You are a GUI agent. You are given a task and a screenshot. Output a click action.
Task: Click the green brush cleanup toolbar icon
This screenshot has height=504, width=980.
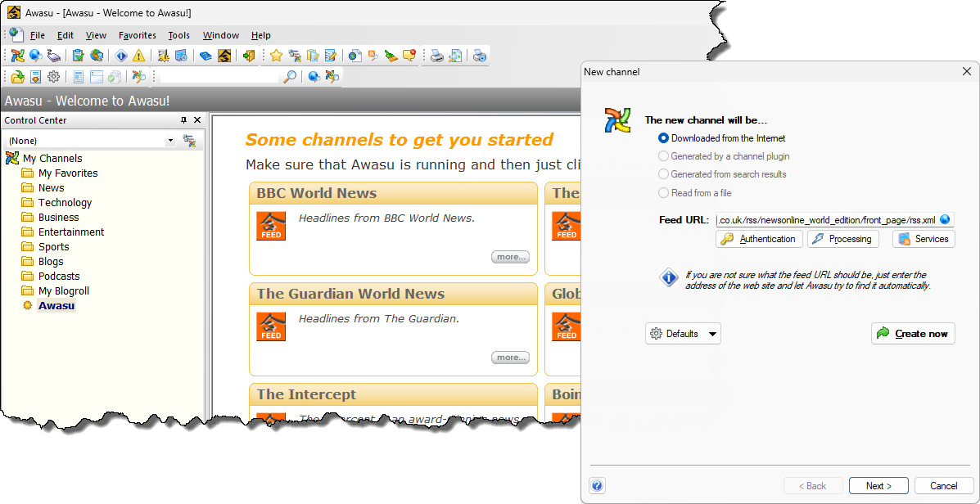click(391, 56)
